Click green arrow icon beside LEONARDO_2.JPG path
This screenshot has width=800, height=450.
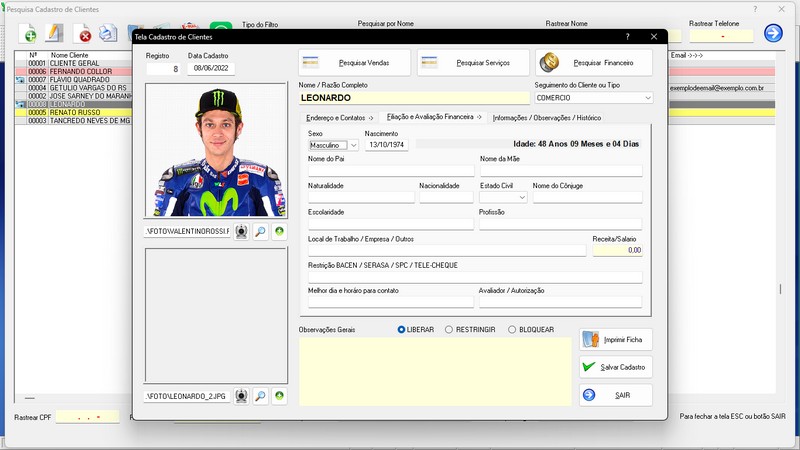point(279,396)
